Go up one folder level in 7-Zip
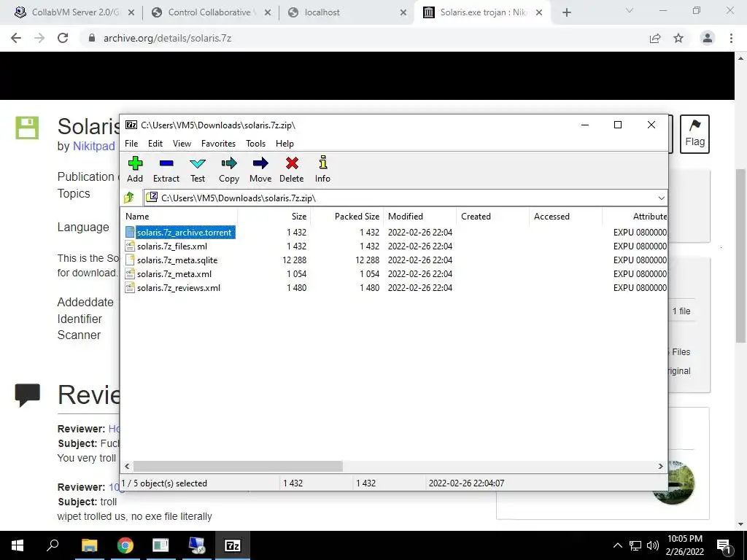 [x=128, y=198]
